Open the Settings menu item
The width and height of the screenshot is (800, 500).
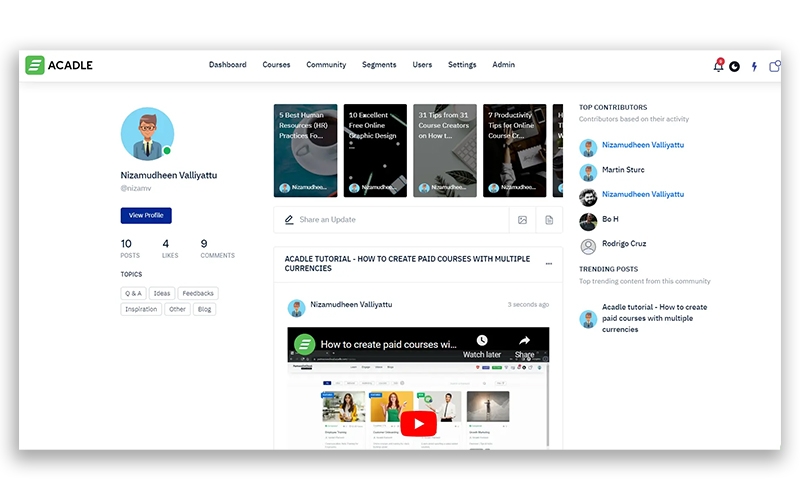click(462, 65)
